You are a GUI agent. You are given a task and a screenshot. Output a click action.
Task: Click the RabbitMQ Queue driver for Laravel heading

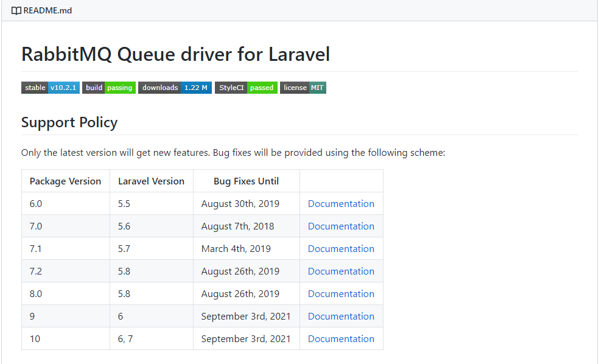coord(175,55)
